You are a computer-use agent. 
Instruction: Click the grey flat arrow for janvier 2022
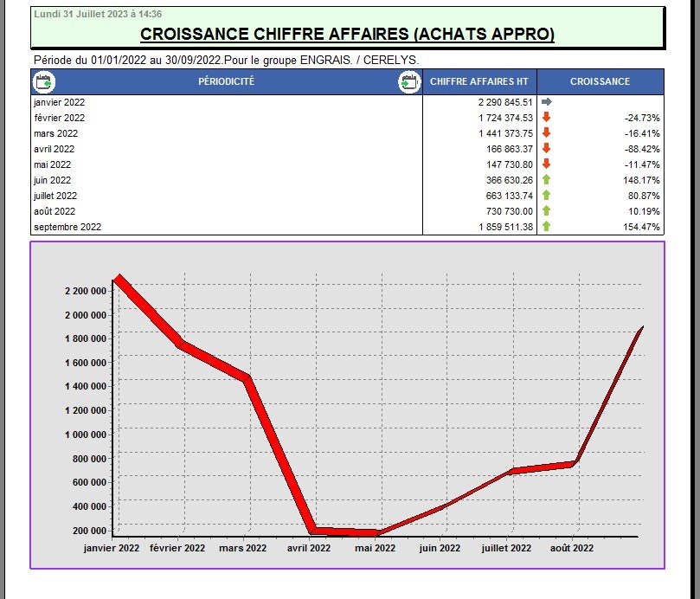click(x=546, y=102)
